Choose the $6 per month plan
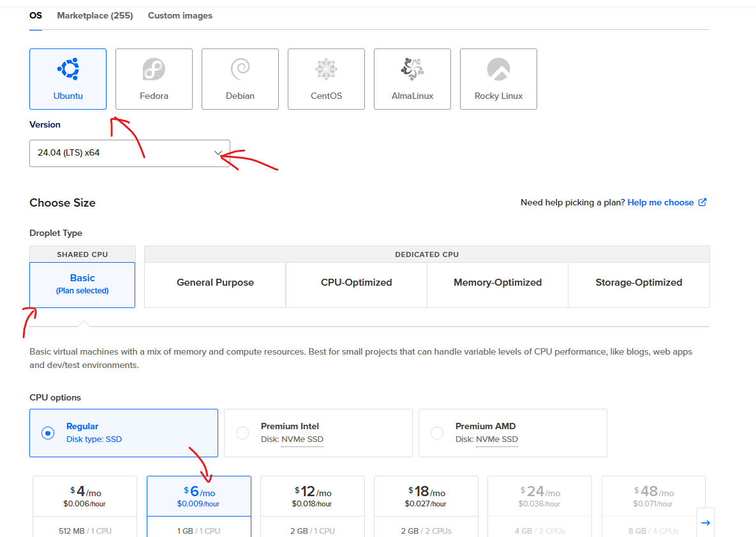The width and height of the screenshot is (756, 537). click(198, 496)
